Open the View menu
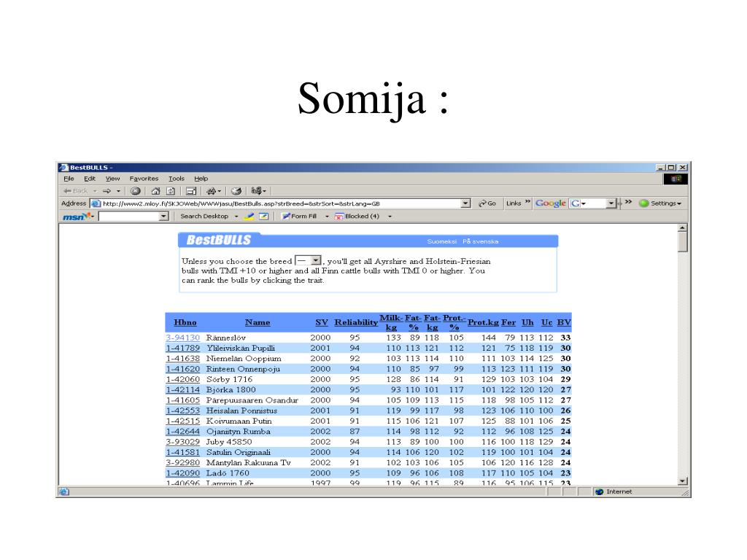This screenshot has height=560, width=747. [112, 179]
